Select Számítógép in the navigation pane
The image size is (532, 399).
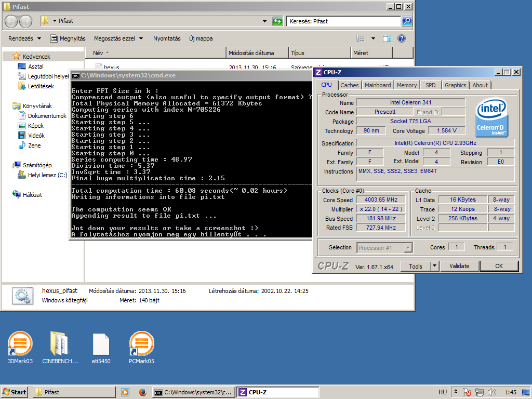pyautogui.click(x=32, y=165)
